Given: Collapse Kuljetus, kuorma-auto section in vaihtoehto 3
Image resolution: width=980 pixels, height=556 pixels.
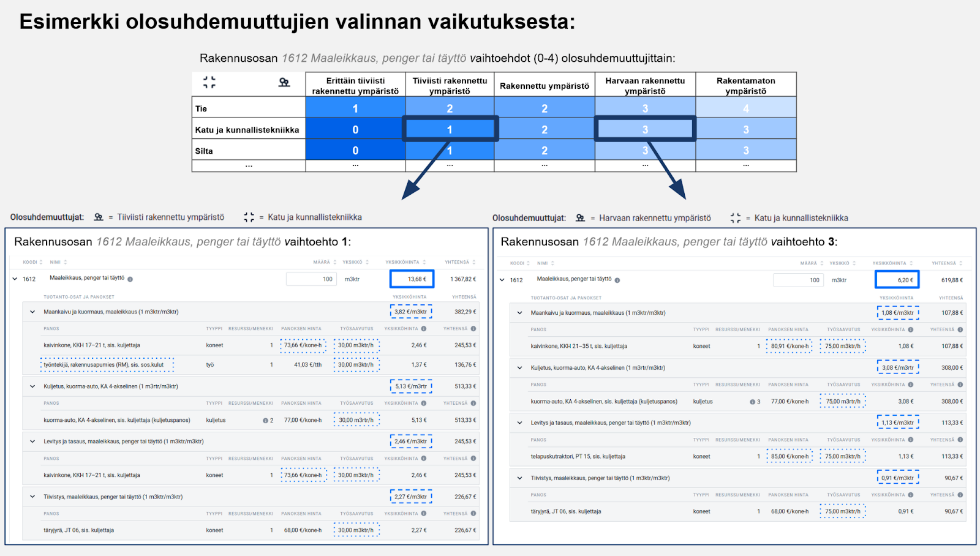Looking at the screenshot, I should pos(519,368).
